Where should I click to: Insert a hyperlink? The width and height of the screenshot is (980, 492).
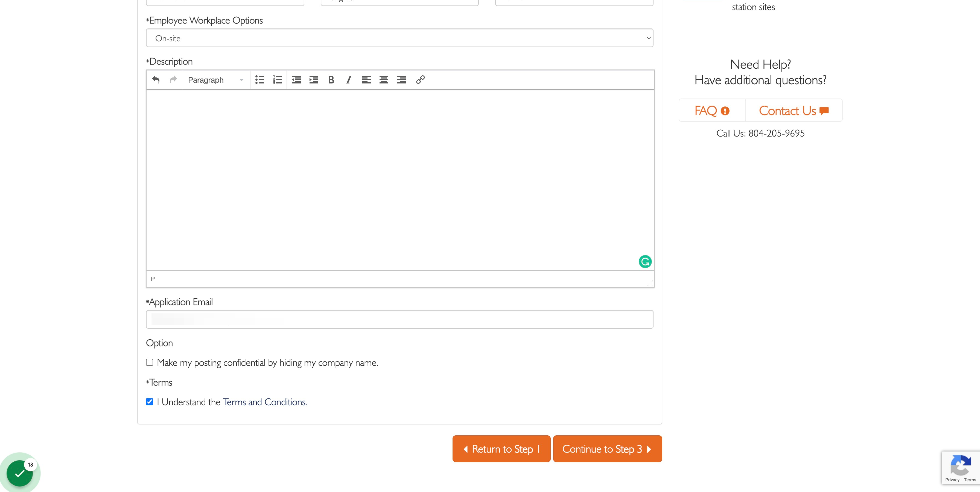point(420,80)
